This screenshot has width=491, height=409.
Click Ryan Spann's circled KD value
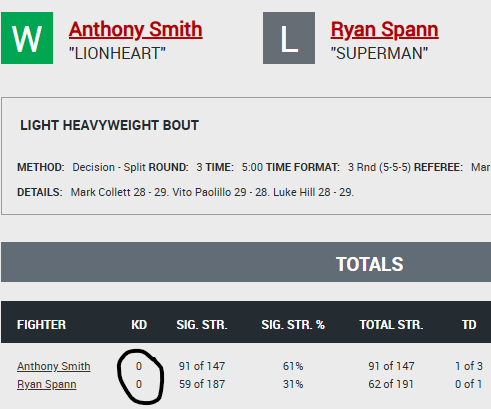coord(139,384)
